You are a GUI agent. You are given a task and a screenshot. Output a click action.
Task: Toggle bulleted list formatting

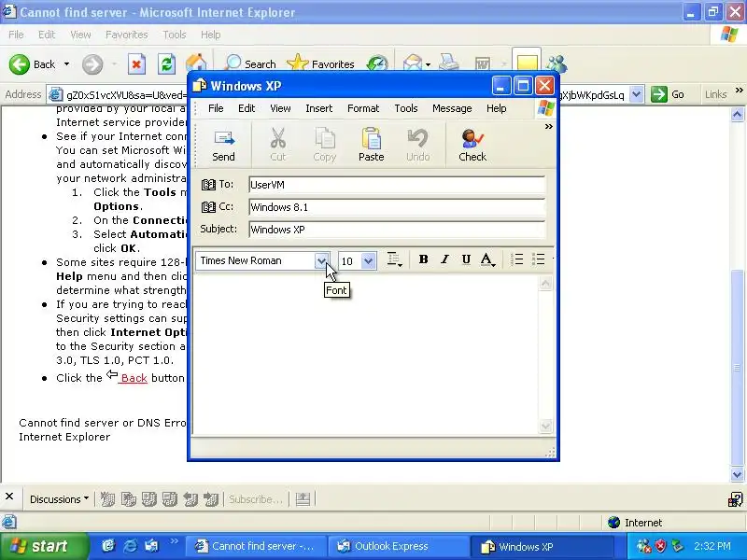click(539, 259)
